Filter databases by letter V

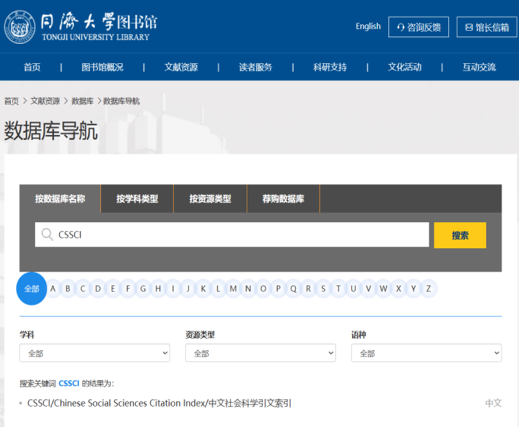[368, 289]
